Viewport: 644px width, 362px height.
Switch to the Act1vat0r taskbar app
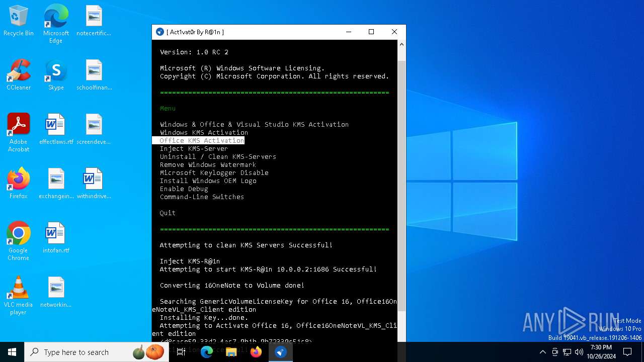point(280,352)
